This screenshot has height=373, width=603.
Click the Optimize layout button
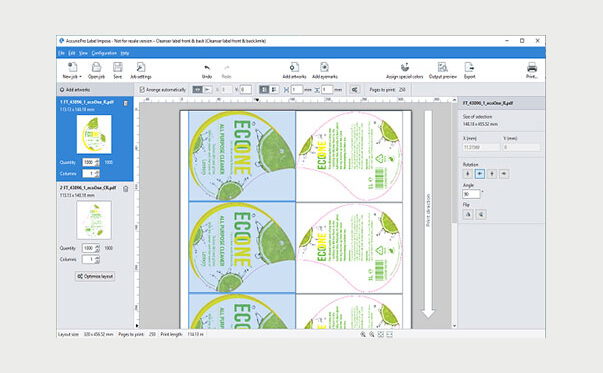[95, 276]
